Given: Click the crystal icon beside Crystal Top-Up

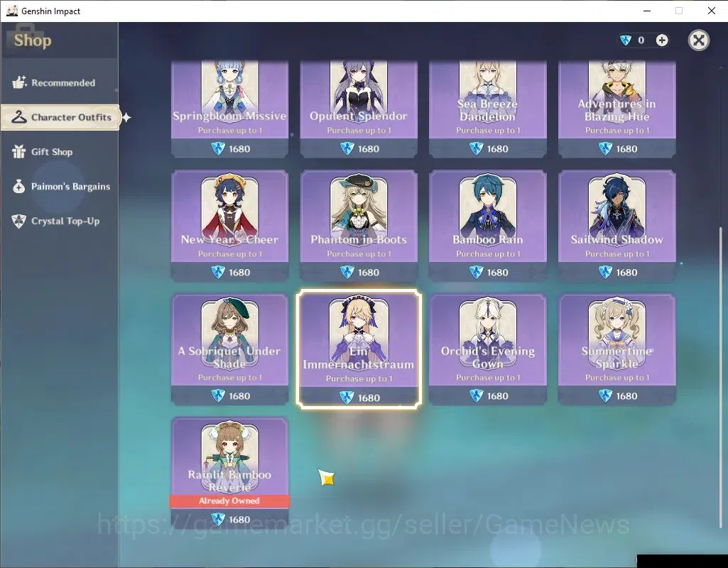Looking at the screenshot, I should 19,221.
